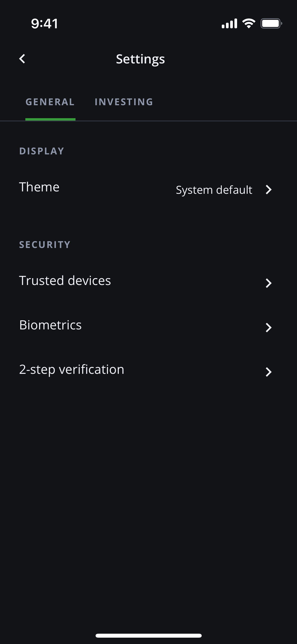Tap the battery indicator icon
Viewport: 297px width, 644px height.
pyautogui.click(x=271, y=24)
